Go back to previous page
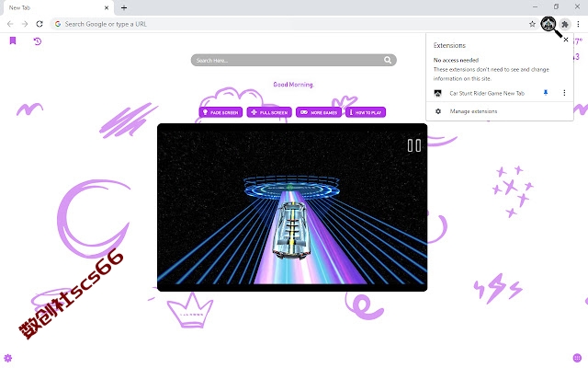 pos(10,24)
